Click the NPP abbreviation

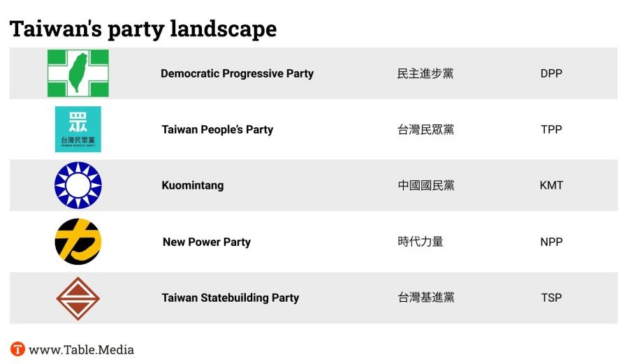point(551,242)
